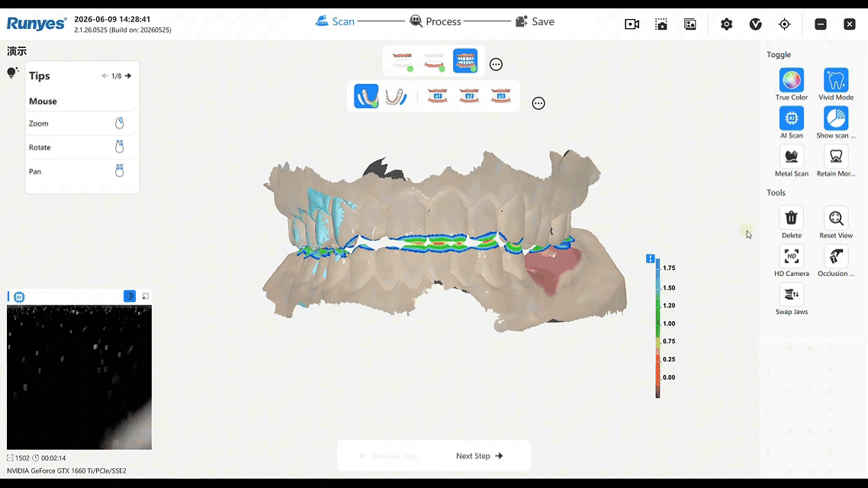Viewport: 868px width, 488px height.
Task: Go to previous tip page arrow
Action: tap(104, 75)
